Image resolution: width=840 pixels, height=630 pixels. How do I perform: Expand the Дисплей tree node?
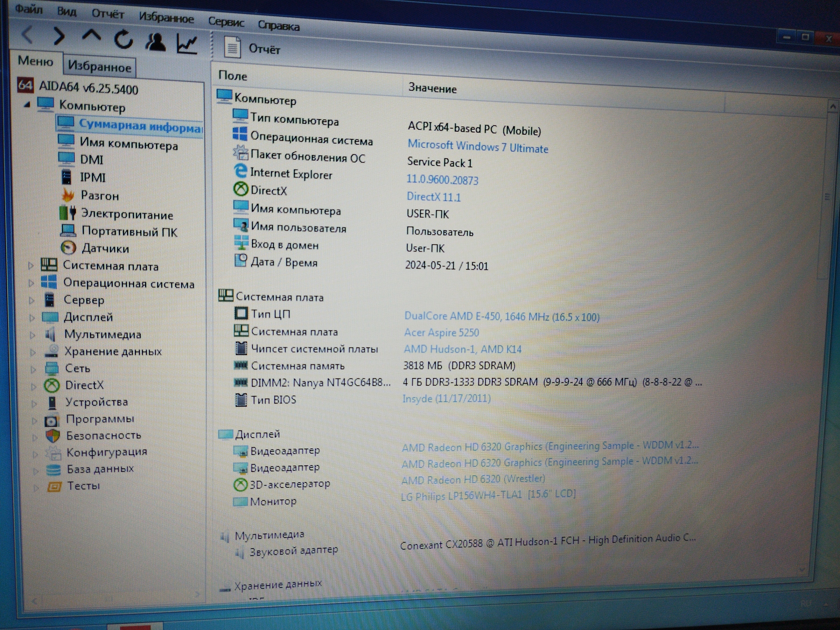tap(32, 318)
